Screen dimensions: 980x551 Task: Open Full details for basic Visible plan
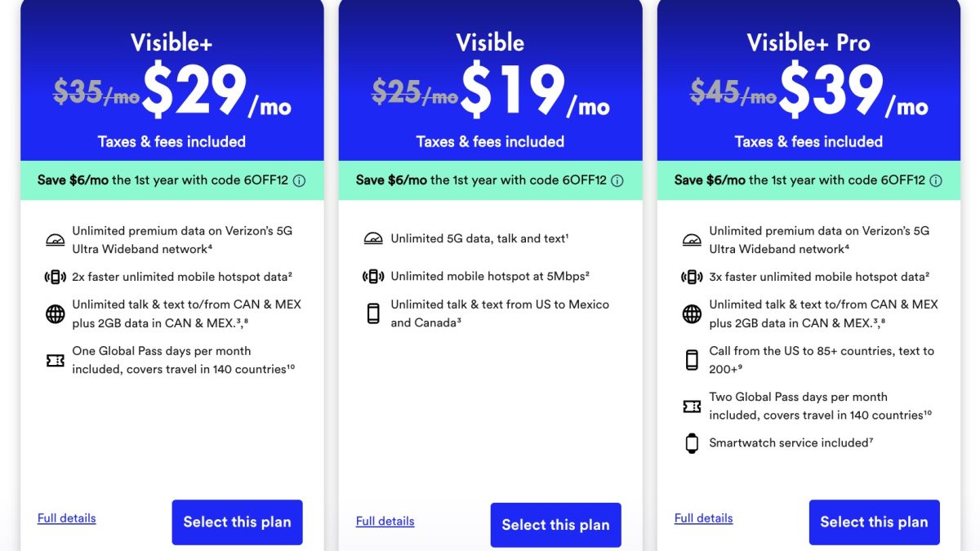click(385, 522)
